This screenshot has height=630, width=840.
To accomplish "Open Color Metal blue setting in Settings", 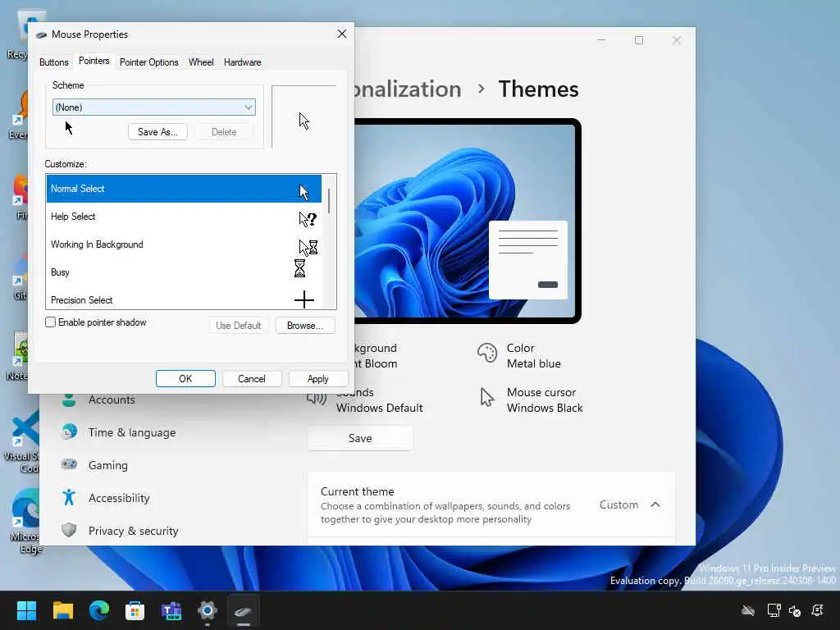I will pyautogui.click(x=519, y=356).
